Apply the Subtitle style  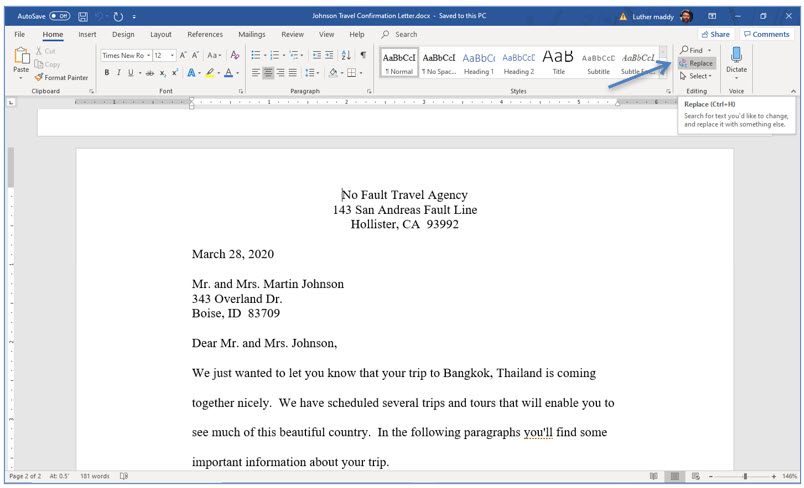click(598, 63)
